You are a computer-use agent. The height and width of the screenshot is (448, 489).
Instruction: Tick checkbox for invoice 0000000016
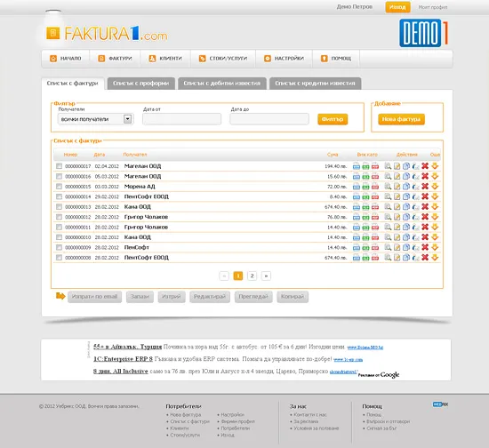pos(59,177)
